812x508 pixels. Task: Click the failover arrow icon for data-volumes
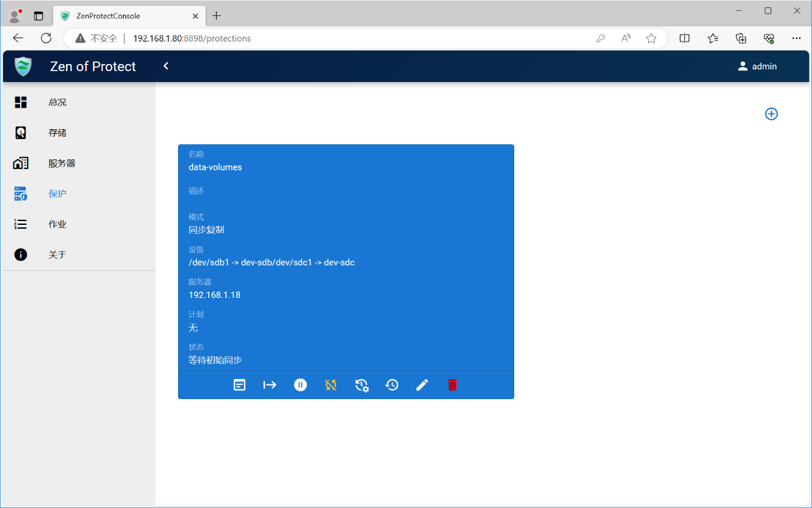(270, 385)
